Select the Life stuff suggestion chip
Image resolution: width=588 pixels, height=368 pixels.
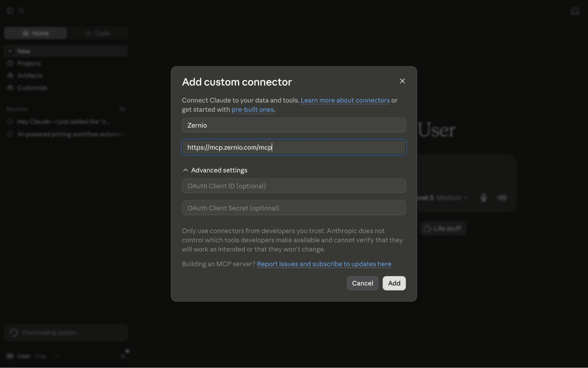pyautogui.click(x=443, y=228)
